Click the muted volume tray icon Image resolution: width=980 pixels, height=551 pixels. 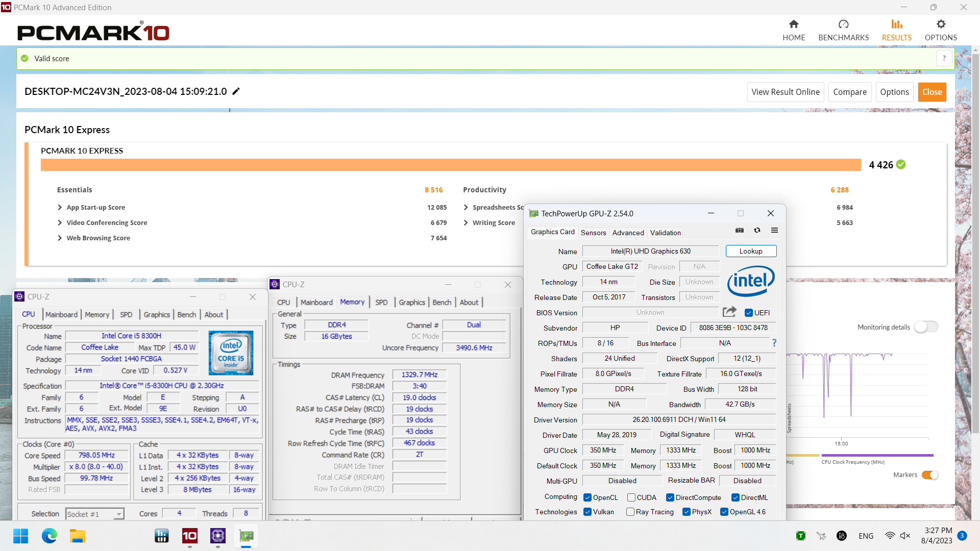905,536
